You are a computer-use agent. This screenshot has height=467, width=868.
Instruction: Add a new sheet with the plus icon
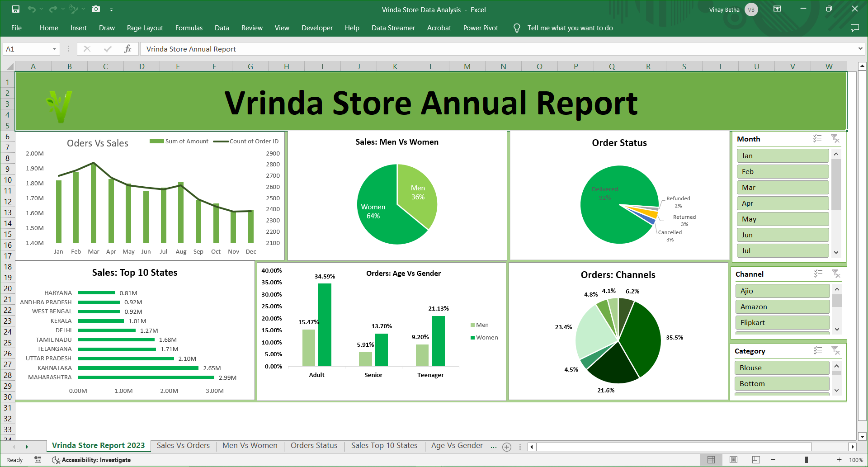coord(507,447)
